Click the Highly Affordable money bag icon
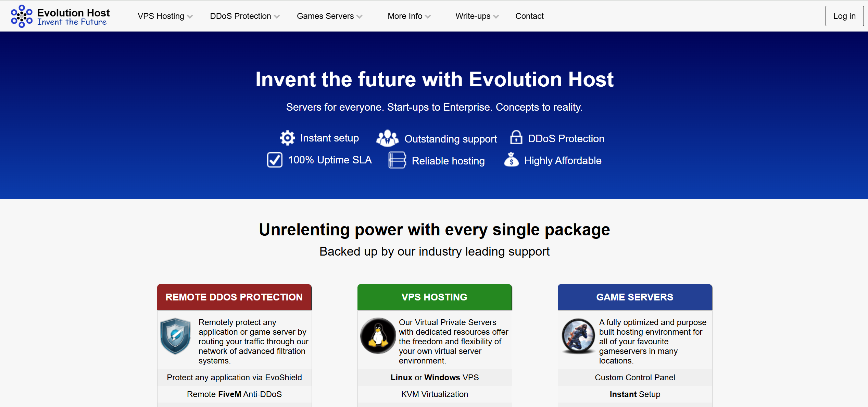The height and width of the screenshot is (407, 868). [x=511, y=160]
